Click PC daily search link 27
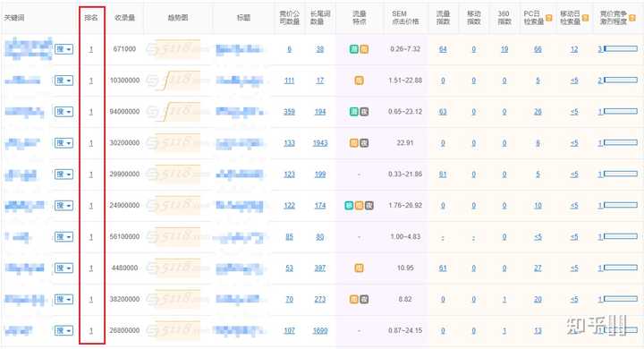This screenshot has height=349, width=644. pyautogui.click(x=538, y=268)
